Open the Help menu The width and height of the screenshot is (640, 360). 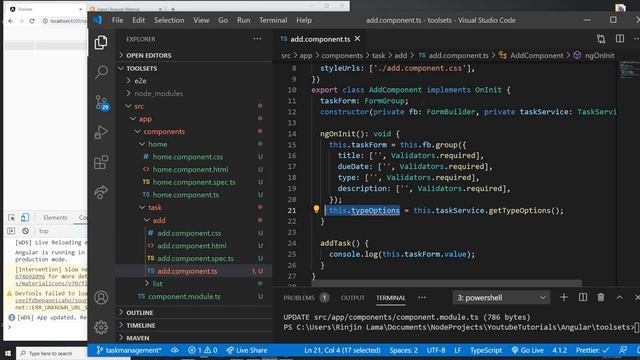coord(304,20)
